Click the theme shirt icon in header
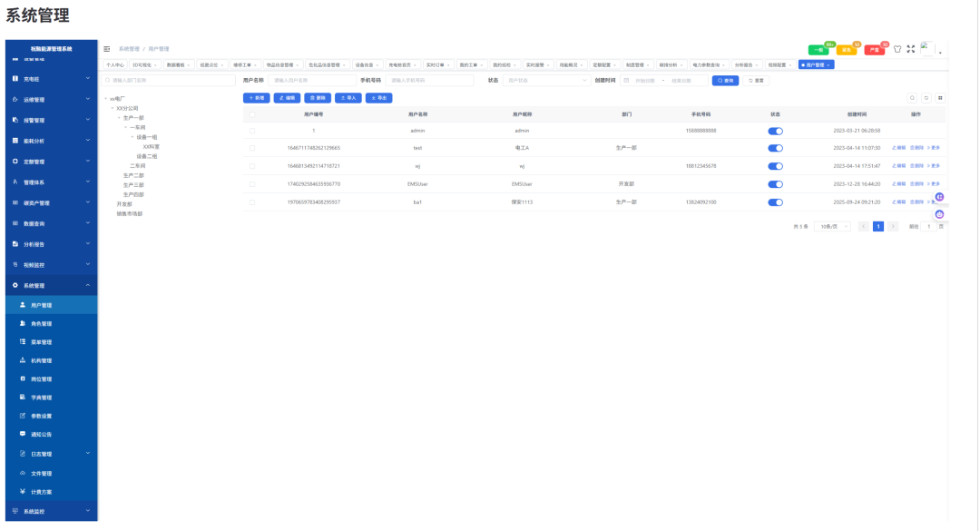 coord(897,49)
